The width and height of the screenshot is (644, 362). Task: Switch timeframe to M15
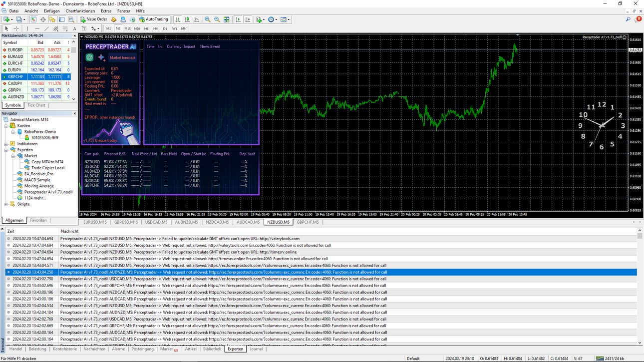point(127,28)
